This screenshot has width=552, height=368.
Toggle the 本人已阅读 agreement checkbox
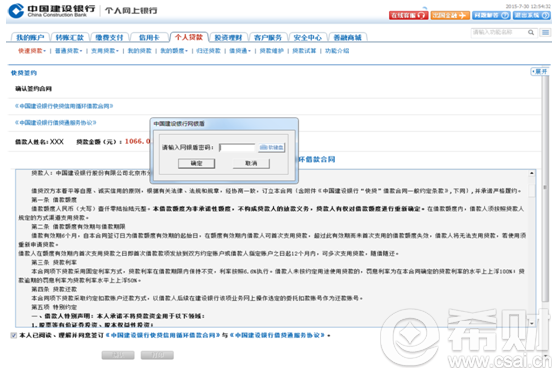(13, 335)
